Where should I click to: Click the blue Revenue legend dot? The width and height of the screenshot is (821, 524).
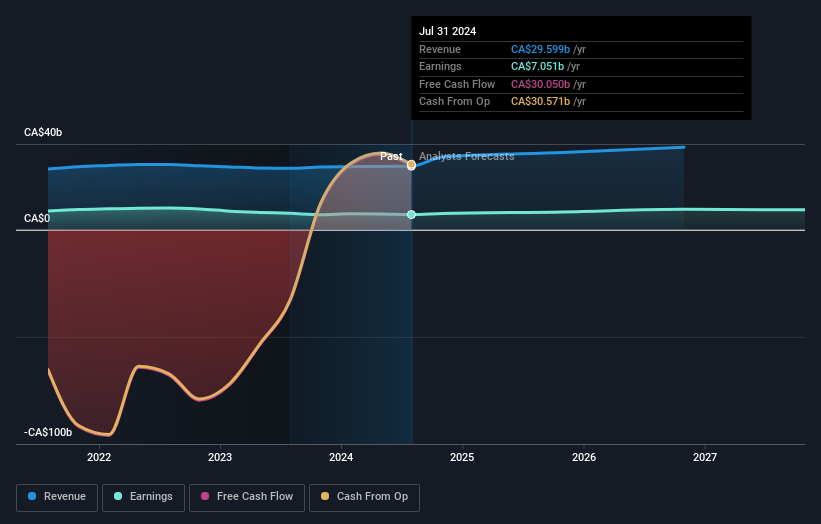point(32,496)
